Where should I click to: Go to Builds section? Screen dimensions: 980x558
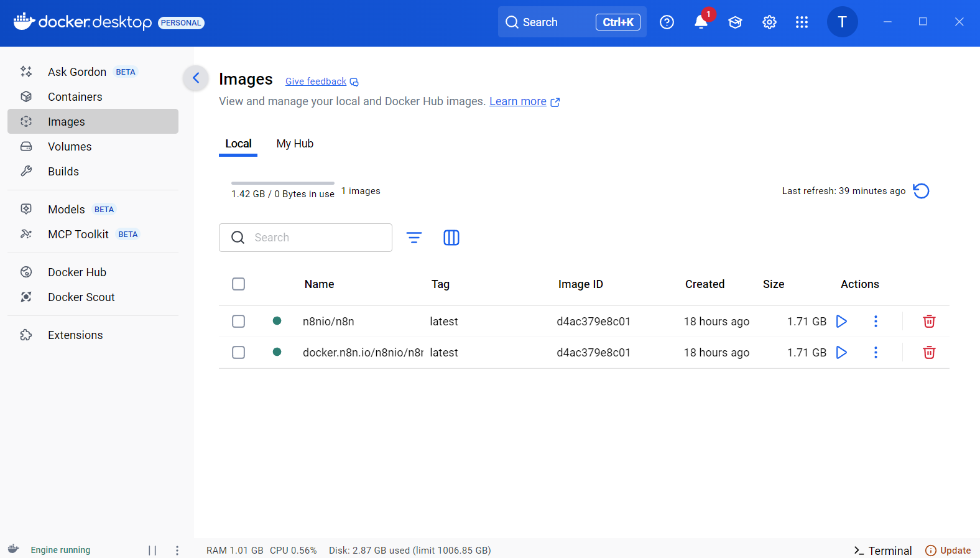click(93, 171)
